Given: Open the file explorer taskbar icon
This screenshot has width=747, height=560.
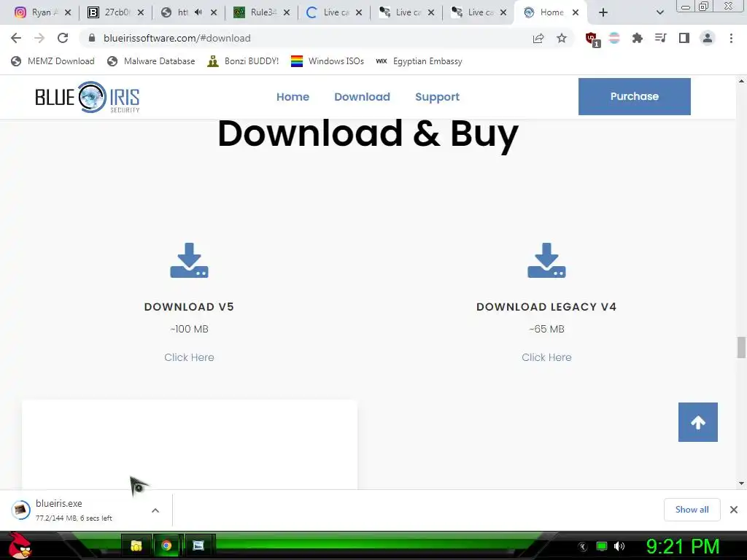Looking at the screenshot, I should (x=136, y=545).
